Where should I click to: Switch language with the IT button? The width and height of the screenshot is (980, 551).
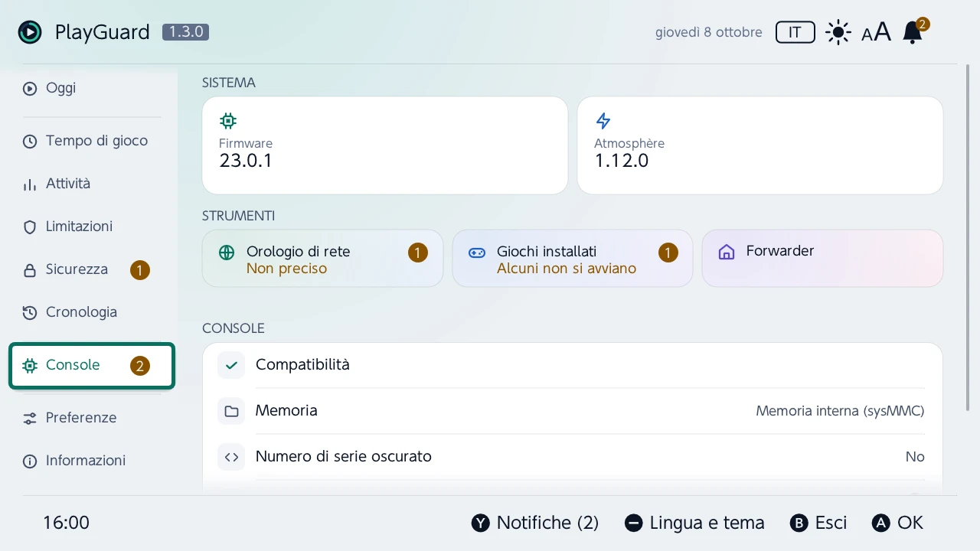click(x=795, y=32)
